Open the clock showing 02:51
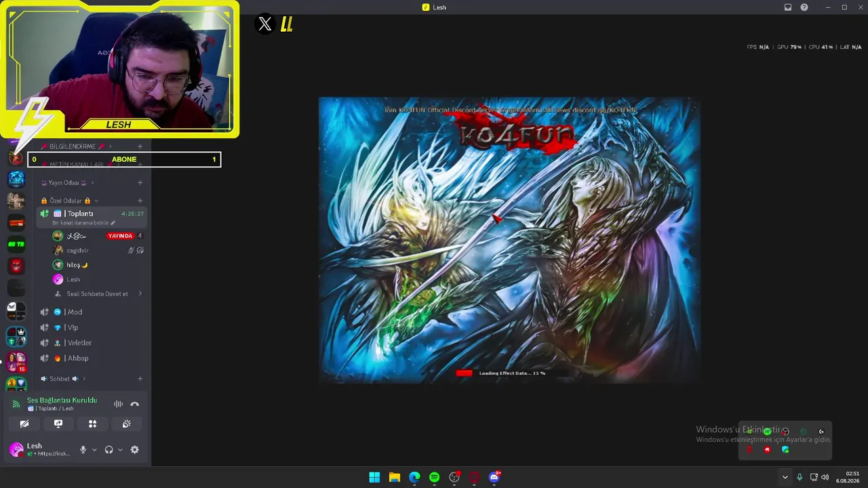Screen dimensions: 868x488 click(x=848, y=477)
